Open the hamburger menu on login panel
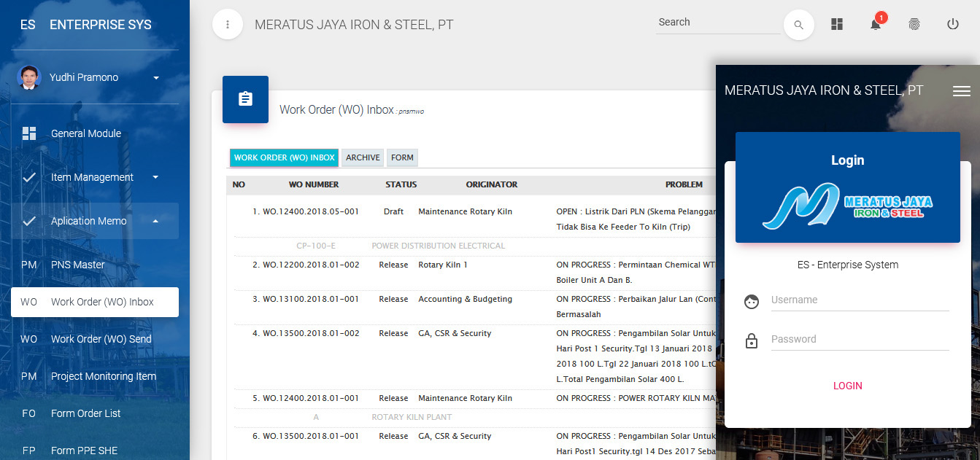 962,90
